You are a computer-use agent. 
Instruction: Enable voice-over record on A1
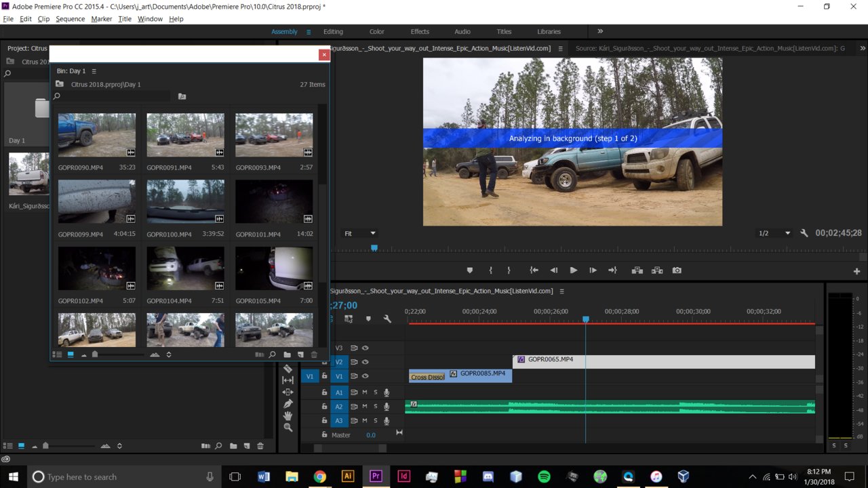(x=387, y=392)
